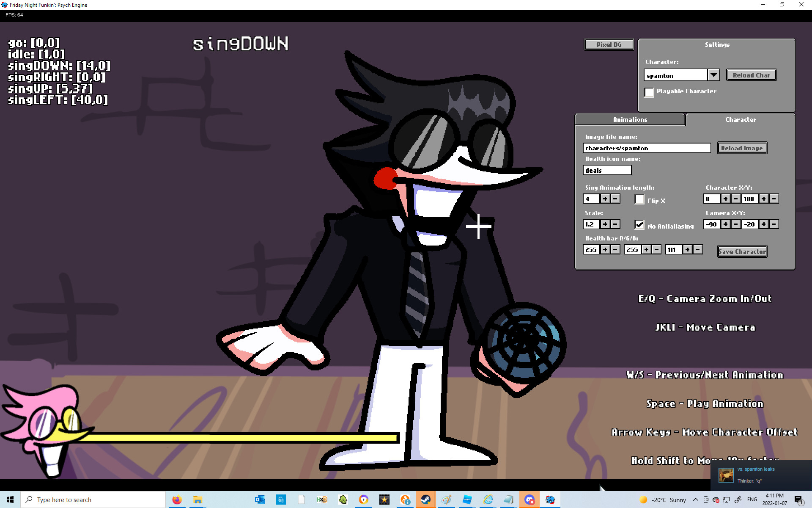This screenshot has height=508, width=812.
Task: Open Outlook from the taskbar
Action: (x=260, y=500)
